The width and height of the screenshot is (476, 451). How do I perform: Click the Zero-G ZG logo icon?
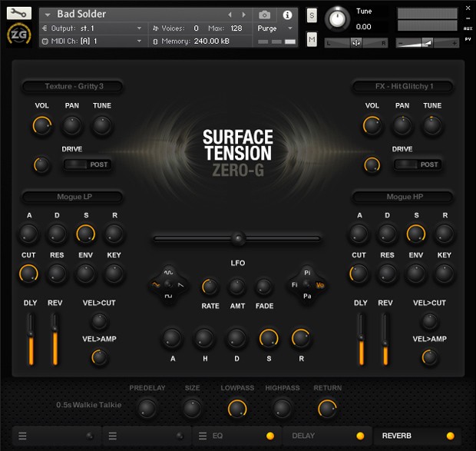click(x=19, y=35)
